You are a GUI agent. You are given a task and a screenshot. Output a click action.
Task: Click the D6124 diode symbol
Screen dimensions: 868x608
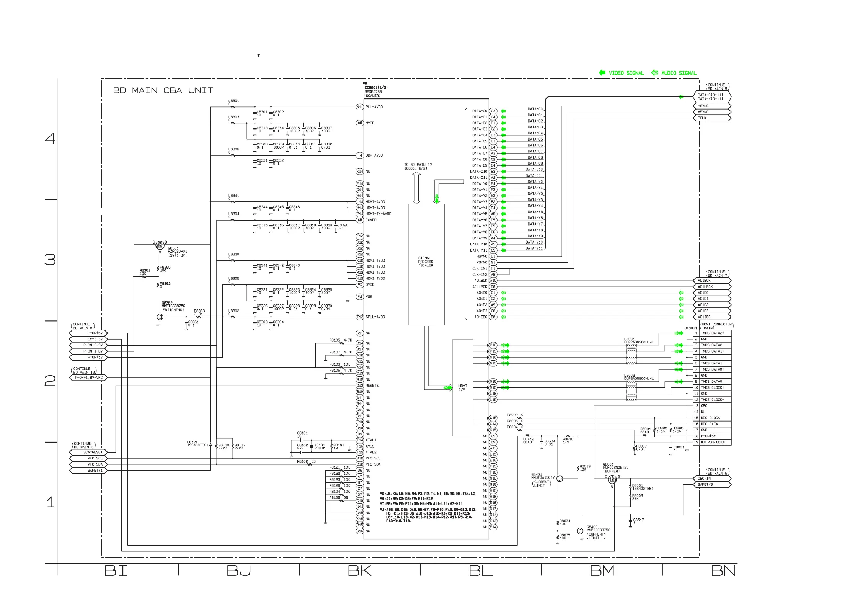210,445
